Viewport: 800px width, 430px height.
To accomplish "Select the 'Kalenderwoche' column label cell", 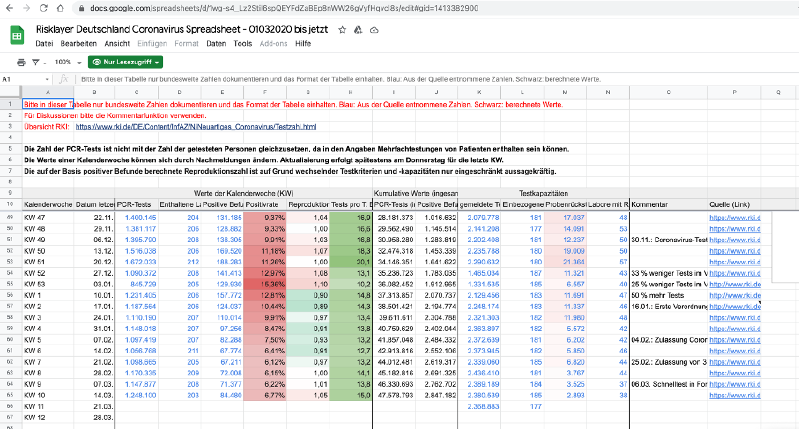I will click(x=48, y=205).
